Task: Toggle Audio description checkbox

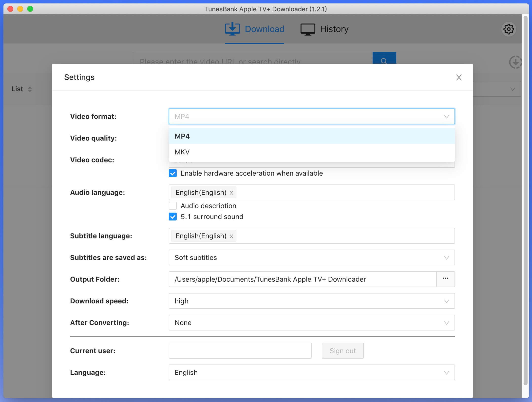Action: click(x=173, y=206)
